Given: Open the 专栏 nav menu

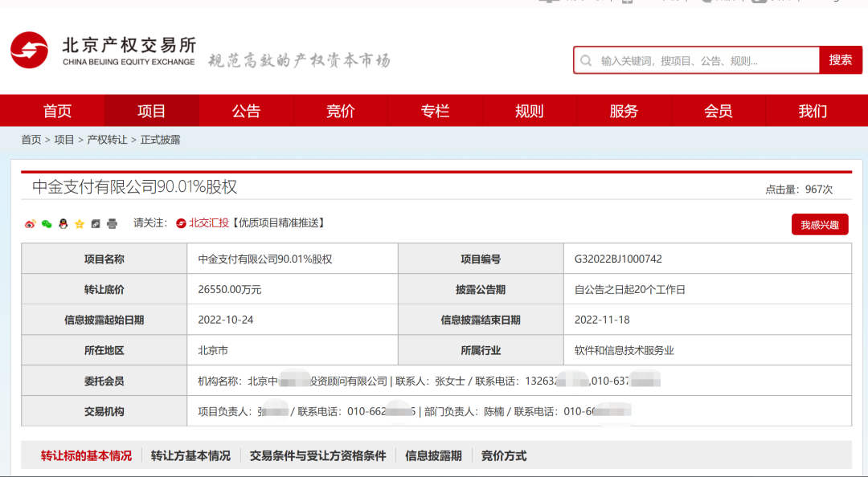Looking at the screenshot, I should [435, 111].
